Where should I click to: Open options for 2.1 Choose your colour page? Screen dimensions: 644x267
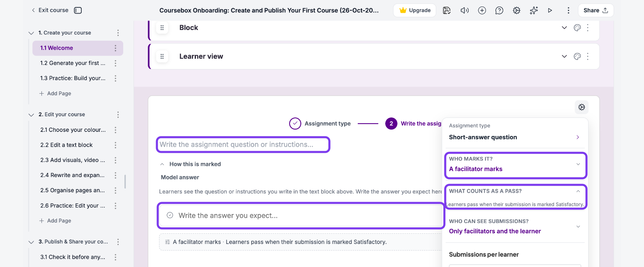coord(115,130)
